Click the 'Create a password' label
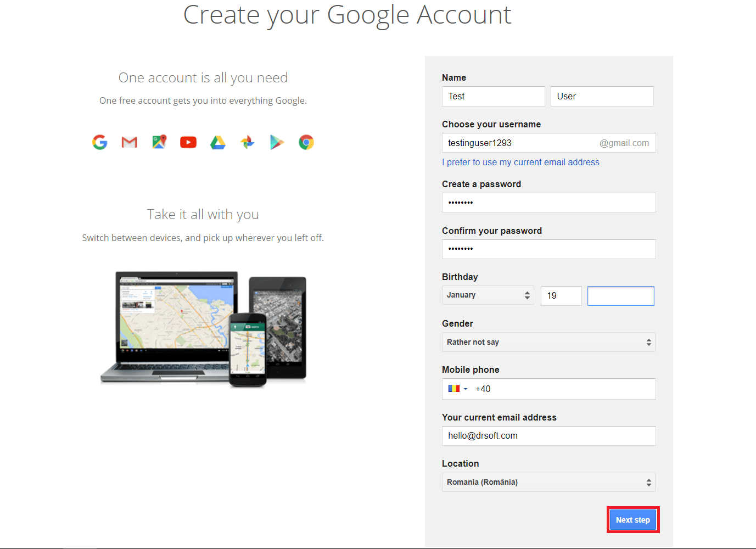 click(481, 184)
